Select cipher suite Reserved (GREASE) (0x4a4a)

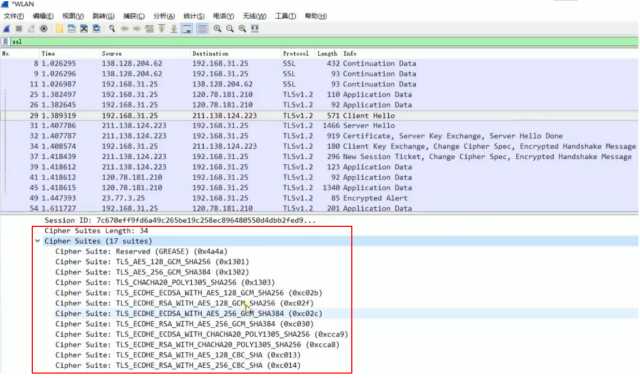point(141,251)
